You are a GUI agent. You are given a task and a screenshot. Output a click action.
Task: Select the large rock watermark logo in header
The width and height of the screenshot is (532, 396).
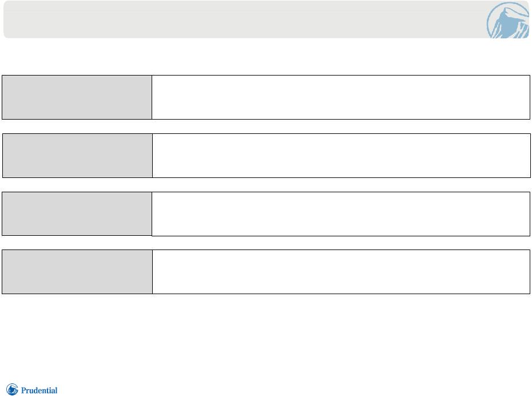pyautogui.click(x=508, y=20)
